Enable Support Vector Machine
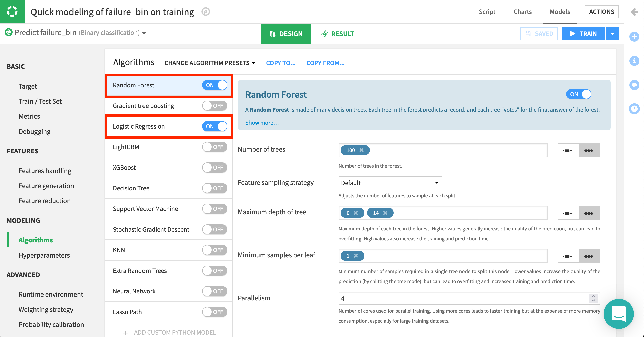The image size is (644, 337). tap(214, 209)
